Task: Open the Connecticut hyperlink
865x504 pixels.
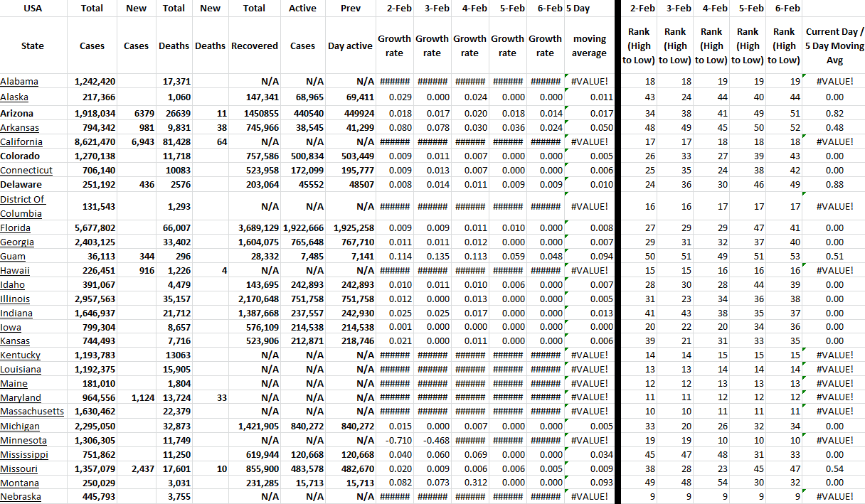Action: (26, 171)
